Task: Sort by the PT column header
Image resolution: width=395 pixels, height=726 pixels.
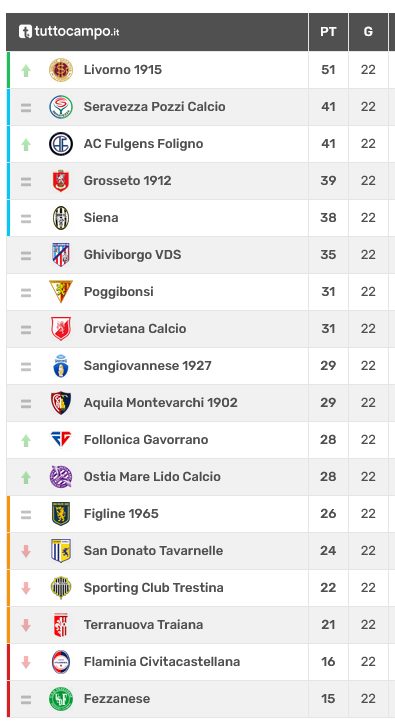Action: pyautogui.click(x=328, y=32)
